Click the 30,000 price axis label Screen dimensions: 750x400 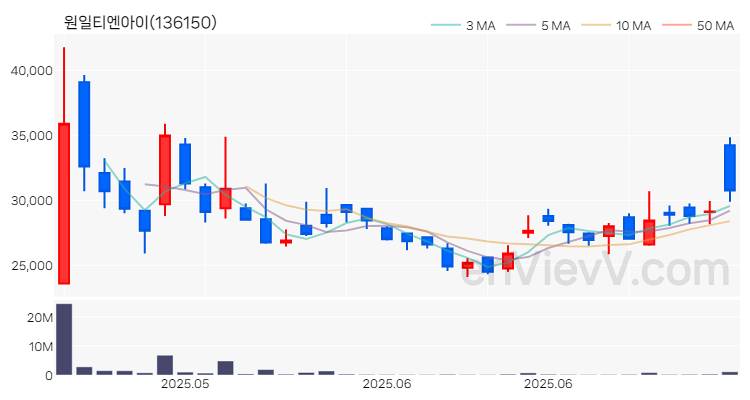click(x=32, y=200)
